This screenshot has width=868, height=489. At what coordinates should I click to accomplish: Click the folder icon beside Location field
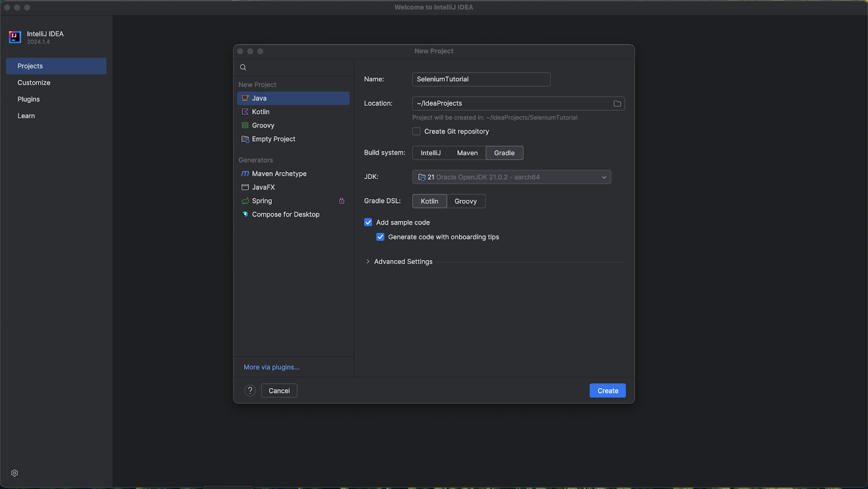click(617, 103)
